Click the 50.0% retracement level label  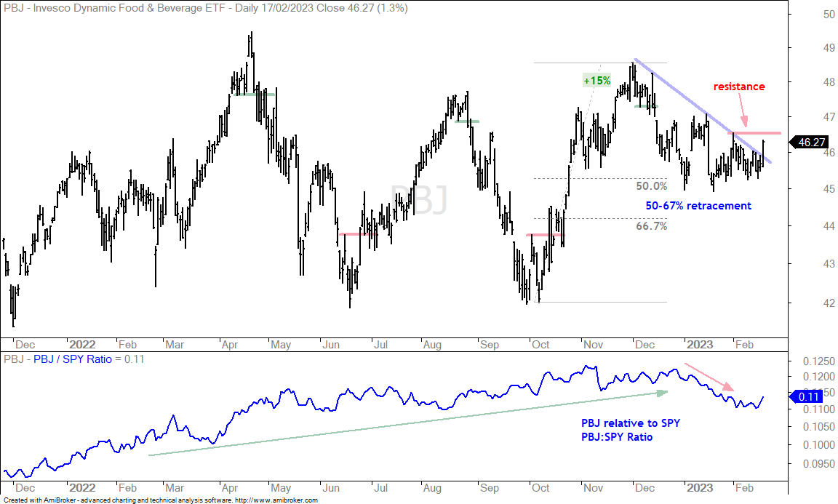(x=652, y=186)
